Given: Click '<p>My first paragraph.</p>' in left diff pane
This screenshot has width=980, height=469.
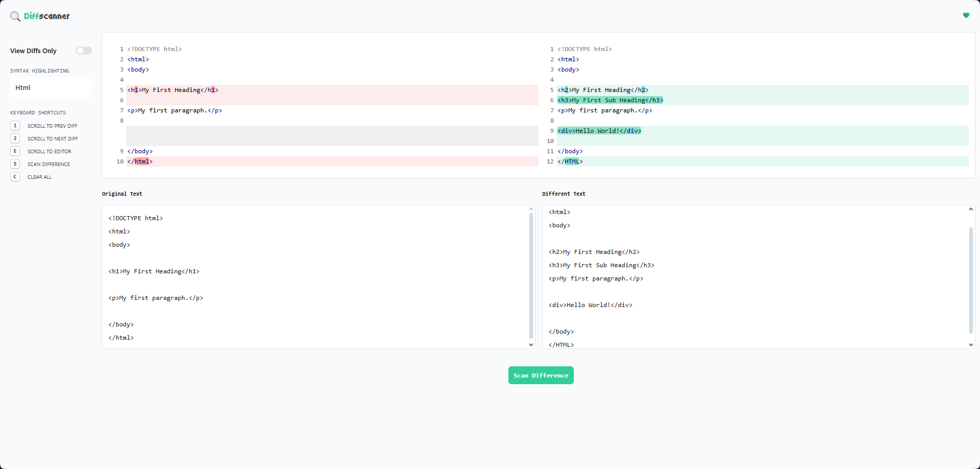Looking at the screenshot, I should coord(175,110).
